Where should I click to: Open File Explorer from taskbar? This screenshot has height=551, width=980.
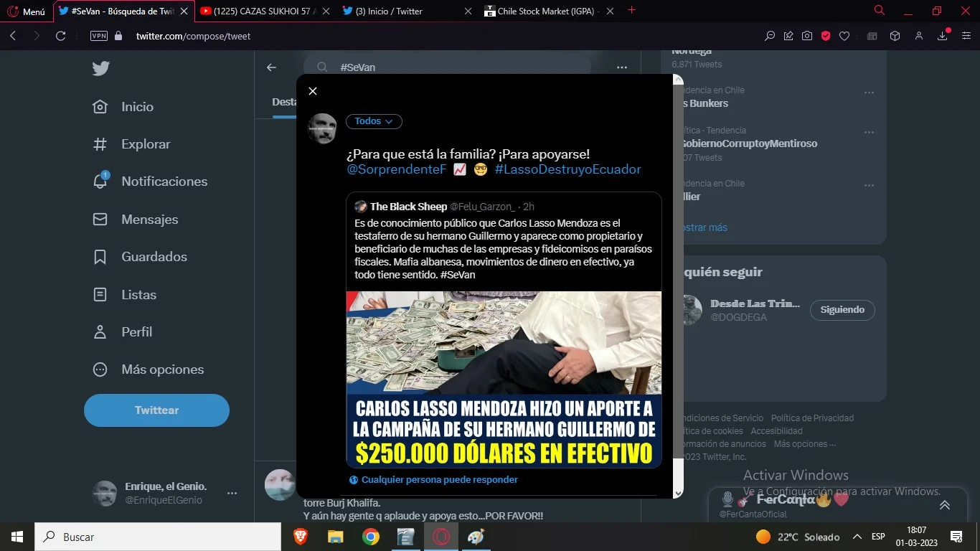336,537
